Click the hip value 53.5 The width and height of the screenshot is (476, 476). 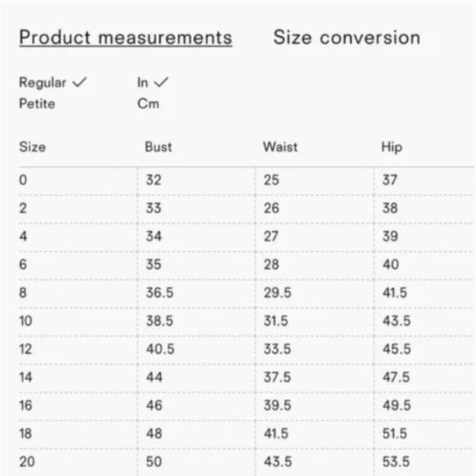[x=396, y=461]
